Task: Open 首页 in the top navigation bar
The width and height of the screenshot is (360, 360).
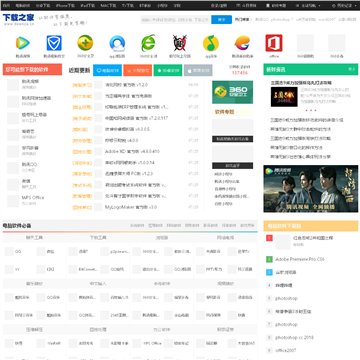Action: 6,6
